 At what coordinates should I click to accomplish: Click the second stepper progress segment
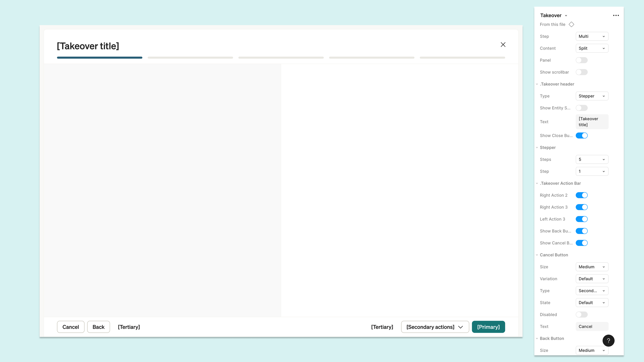click(190, 58)
